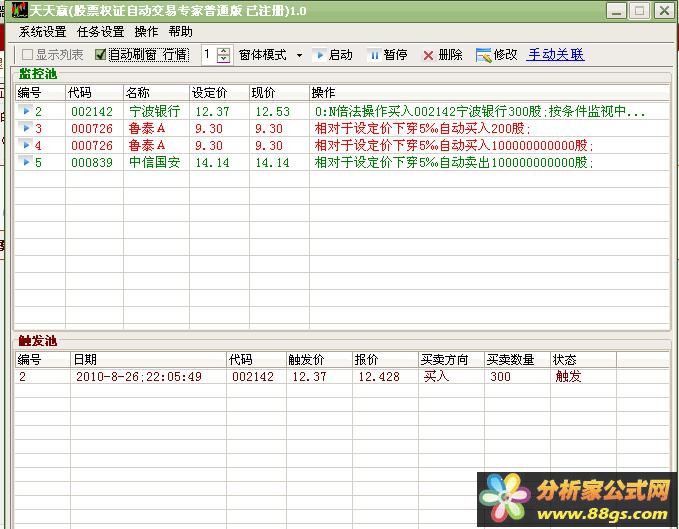Click the play arrow icon on row 4

(26, 145)
